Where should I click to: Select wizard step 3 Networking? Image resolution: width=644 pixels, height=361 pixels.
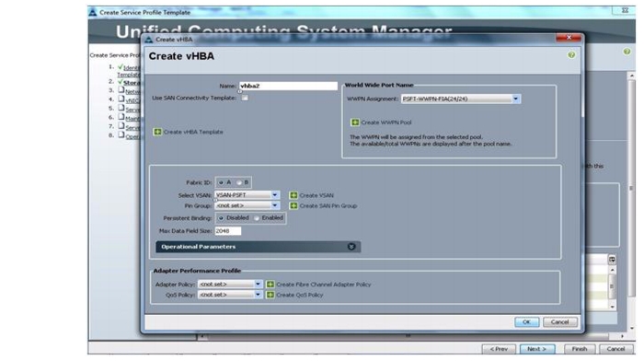pyautogui.click(x=132, y=92)
